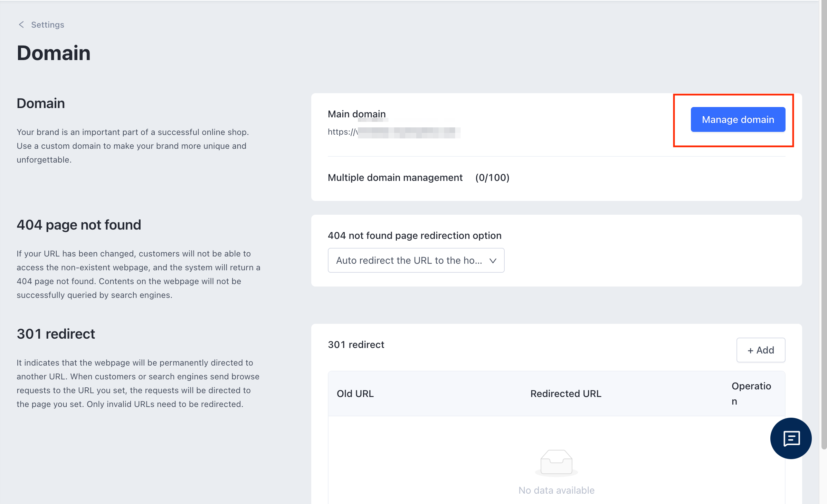Click the "No data available" text
827x504 pixels.
[556, 490]
